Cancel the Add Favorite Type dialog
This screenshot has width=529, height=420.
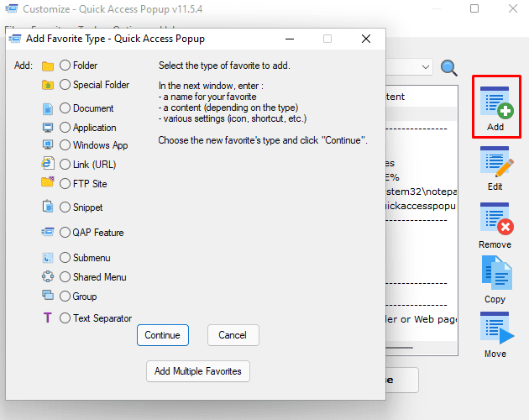[233, 335]
